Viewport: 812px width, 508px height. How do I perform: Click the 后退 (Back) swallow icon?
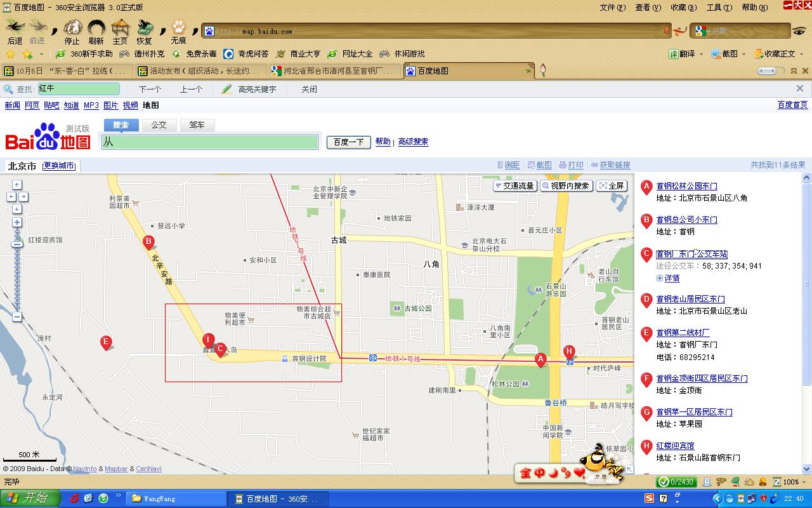point(15,27)
